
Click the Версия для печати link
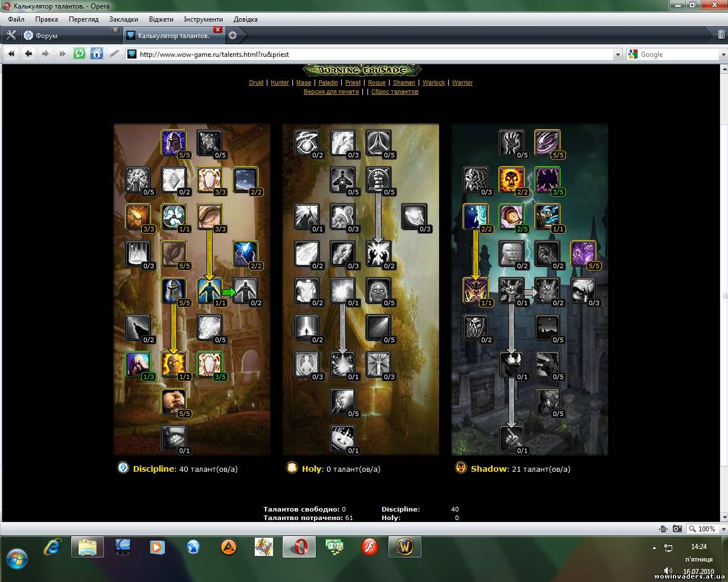coord(331,92)
